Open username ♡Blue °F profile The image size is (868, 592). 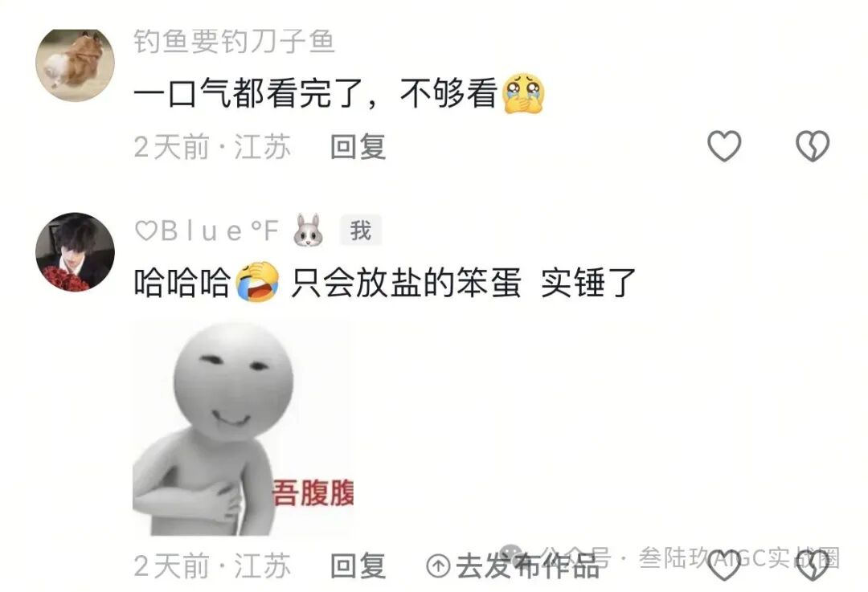(207, 231)
